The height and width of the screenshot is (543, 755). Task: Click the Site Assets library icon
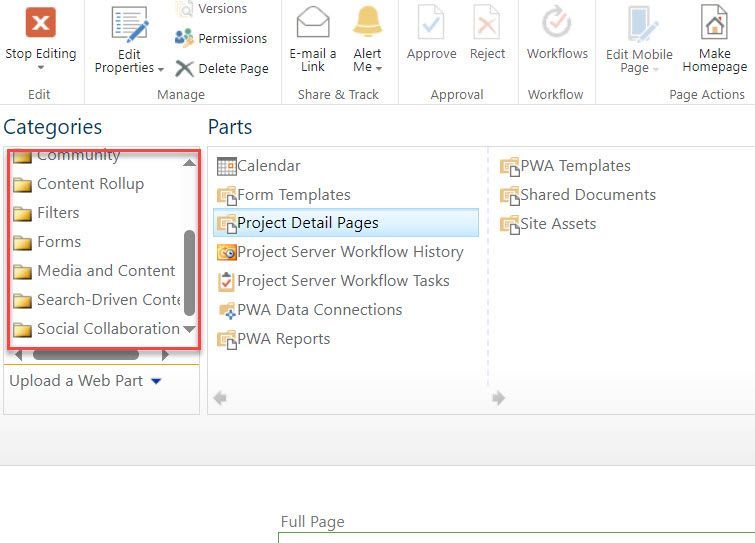coord(509,225)
